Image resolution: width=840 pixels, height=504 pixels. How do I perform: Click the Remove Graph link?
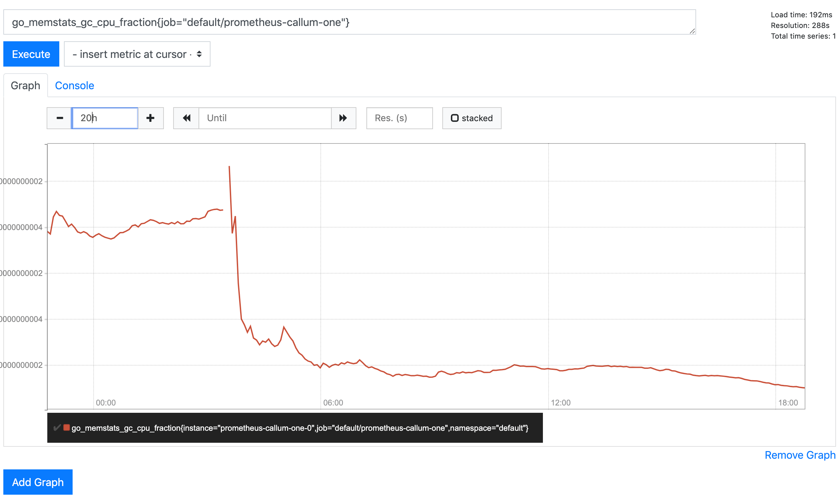[800, 455]
